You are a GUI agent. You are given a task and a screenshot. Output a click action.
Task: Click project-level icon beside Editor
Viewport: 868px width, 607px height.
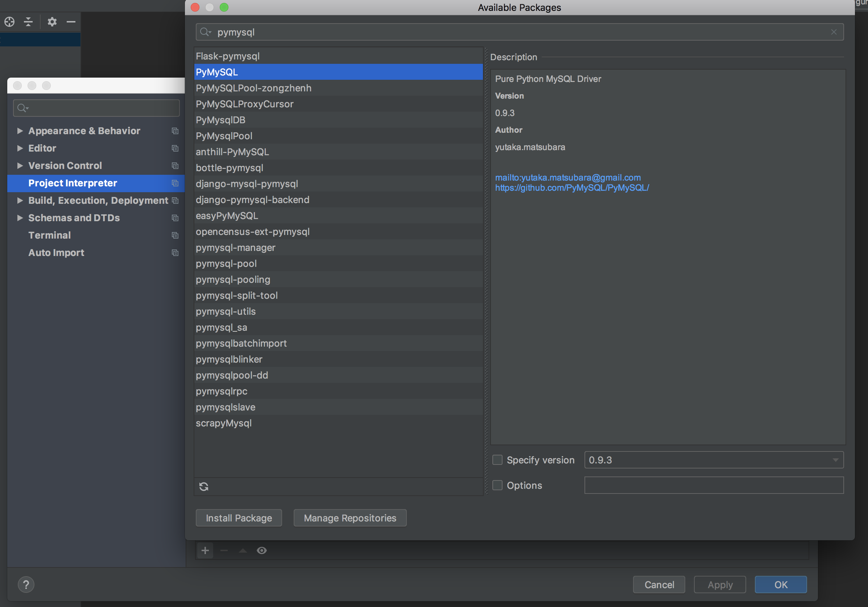pos(175,148)
